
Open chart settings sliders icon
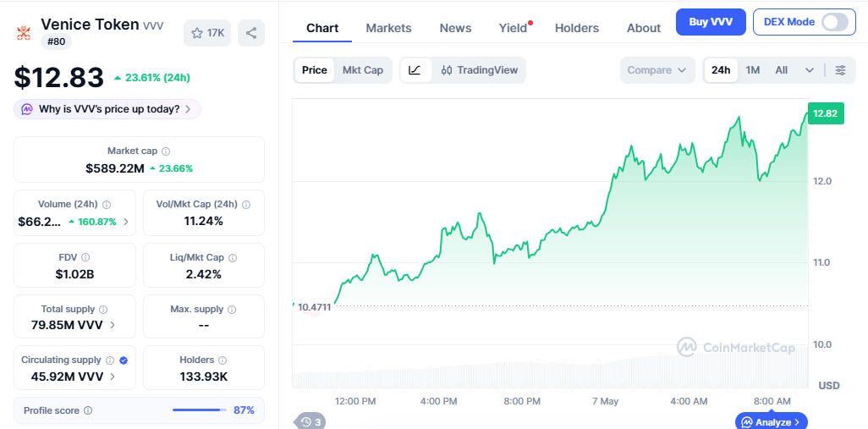click(x=840, y=70)
